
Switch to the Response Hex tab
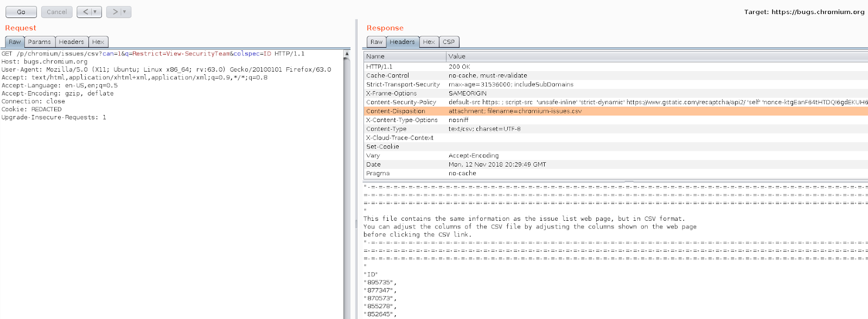[x=429, y=42]
